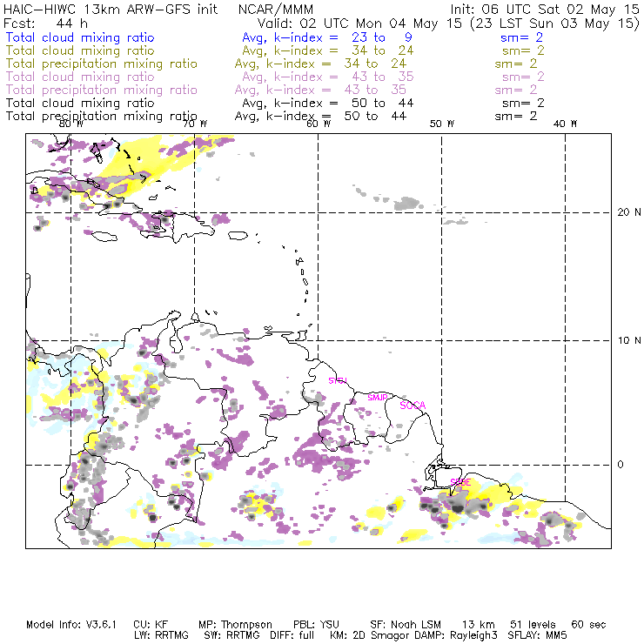644x644 pixels.
Task: Click the olive 'Total precipitation mixing ratio' legend line
Action: 102,64
